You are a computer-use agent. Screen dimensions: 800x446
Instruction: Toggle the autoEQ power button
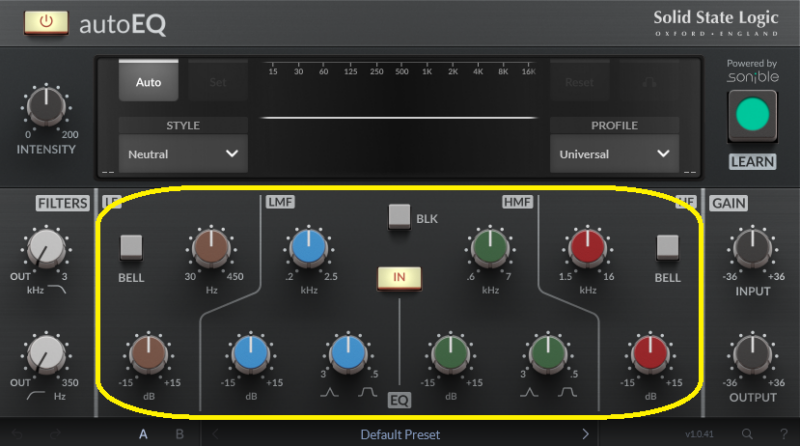(x=46, y=21)
